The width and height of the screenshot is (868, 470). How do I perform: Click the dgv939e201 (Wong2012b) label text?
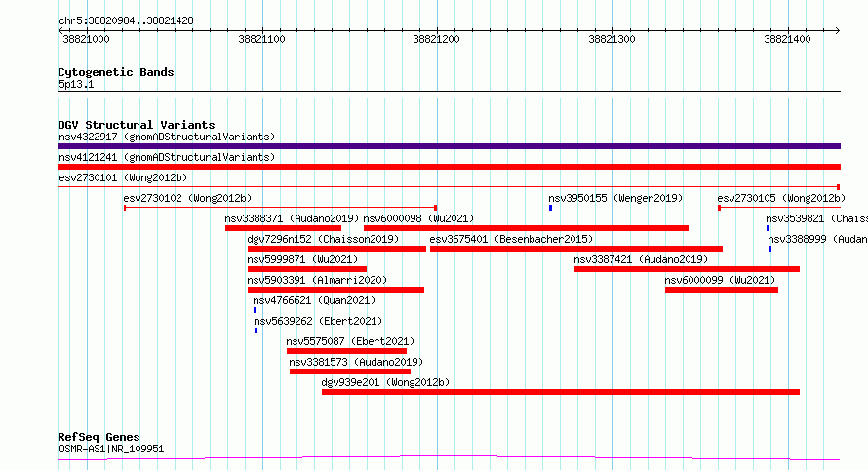385,382
